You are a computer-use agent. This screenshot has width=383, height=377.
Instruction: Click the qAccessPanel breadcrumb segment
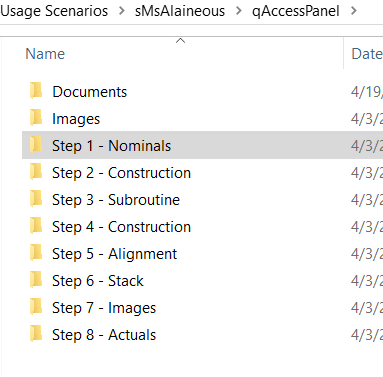click(x=296, y=11)
